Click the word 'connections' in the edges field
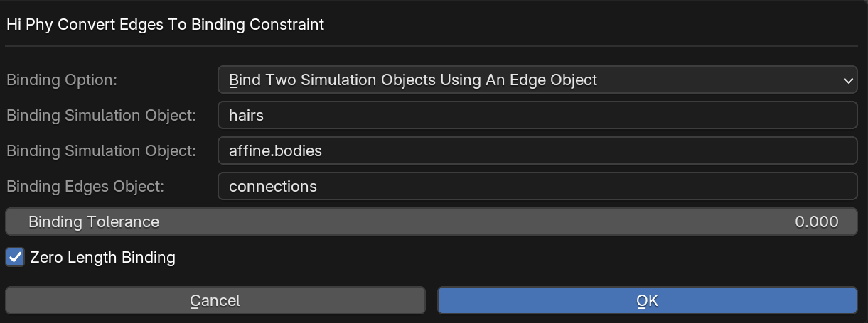 273,187
